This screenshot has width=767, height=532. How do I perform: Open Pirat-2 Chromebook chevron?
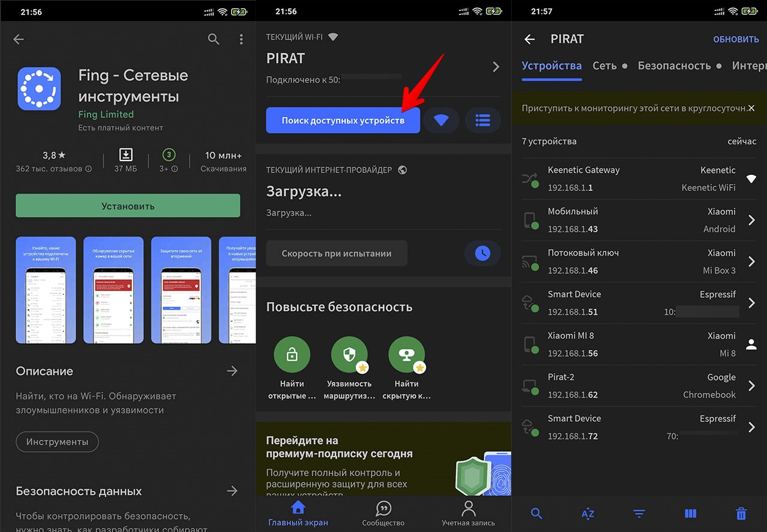pos(752,386)
